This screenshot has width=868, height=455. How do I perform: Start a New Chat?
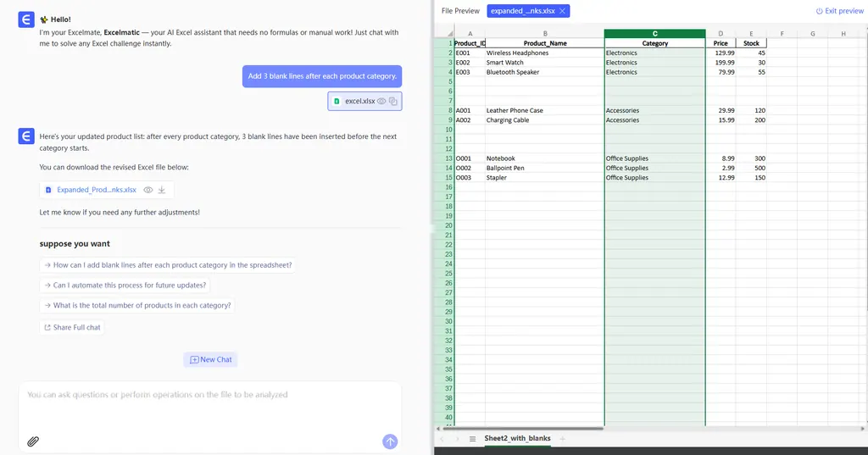[x=210, y=359]
